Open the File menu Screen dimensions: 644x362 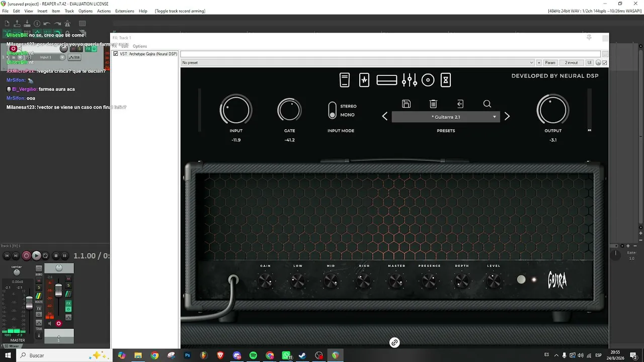(x=5, y=11)
